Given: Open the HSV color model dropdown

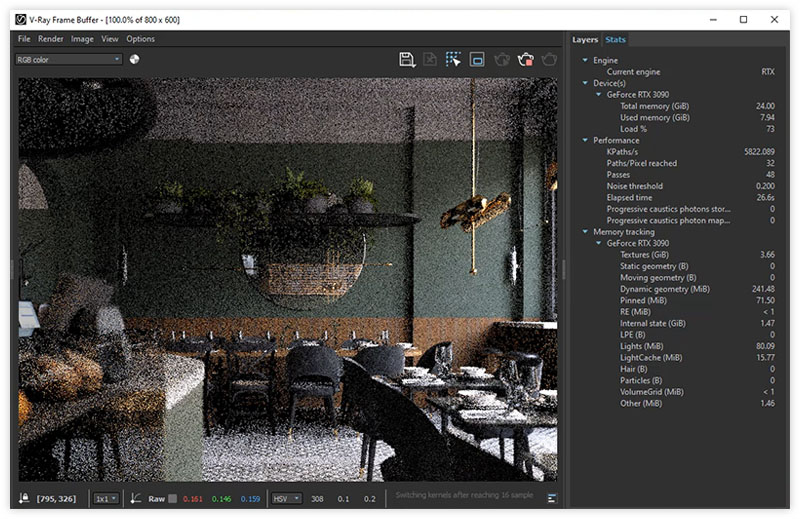Looking at the screenshot, I should (x=286, y=499).
